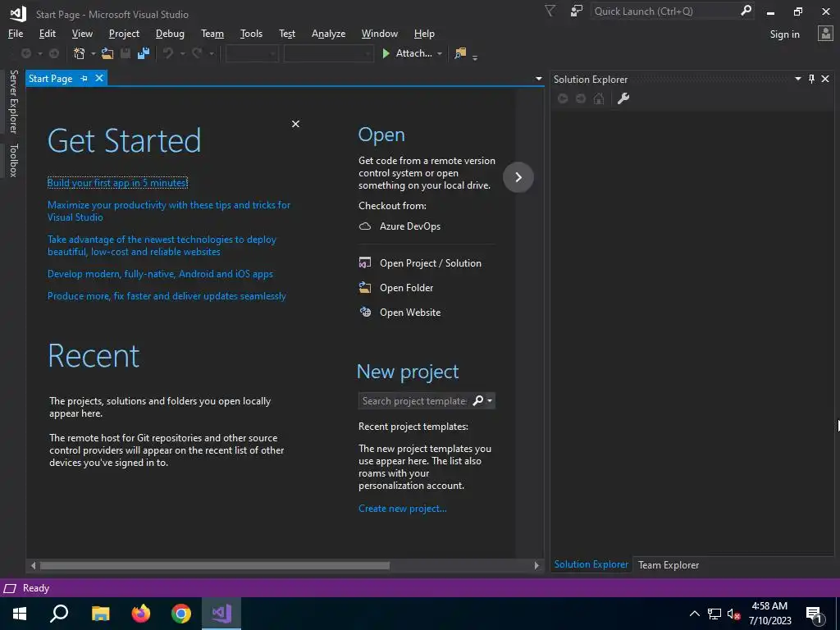Viewport: 840px width, 630px height.
Task: Click the Undo toolbar icon
Action: pos(168,53)
